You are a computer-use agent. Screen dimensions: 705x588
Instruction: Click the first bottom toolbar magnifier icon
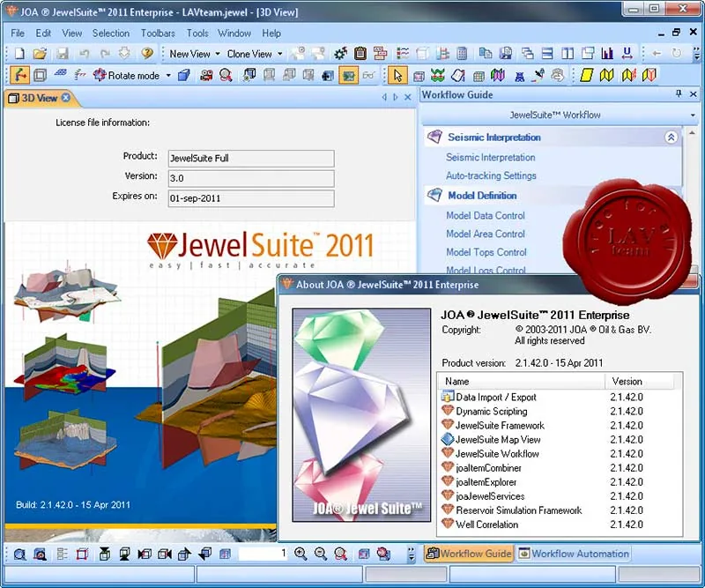click(x=19, y=554)
